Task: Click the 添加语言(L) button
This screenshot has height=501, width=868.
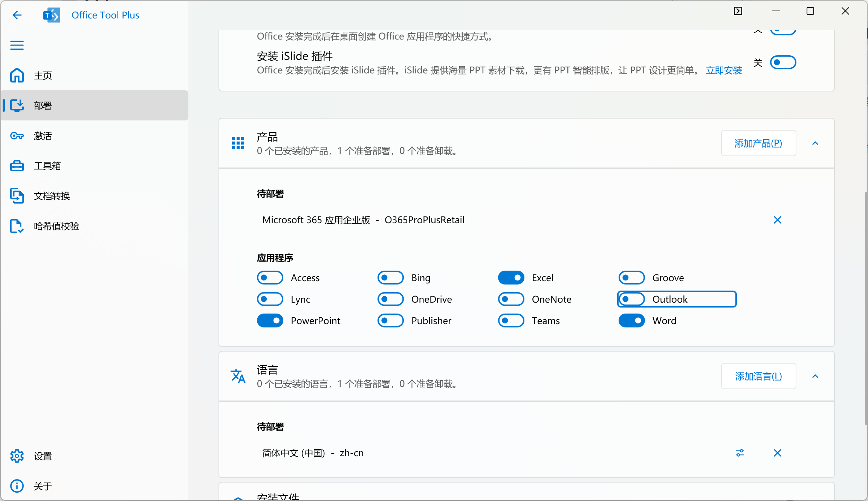Action: 758,376
